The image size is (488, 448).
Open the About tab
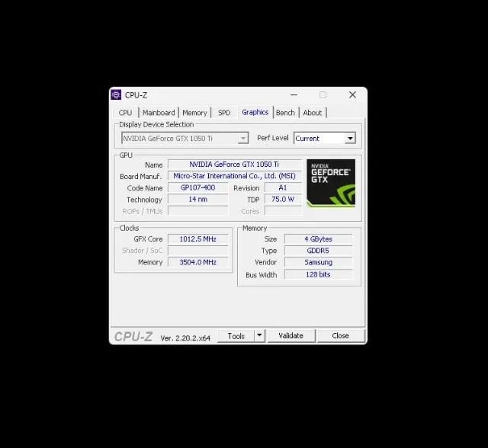point(313,113)
